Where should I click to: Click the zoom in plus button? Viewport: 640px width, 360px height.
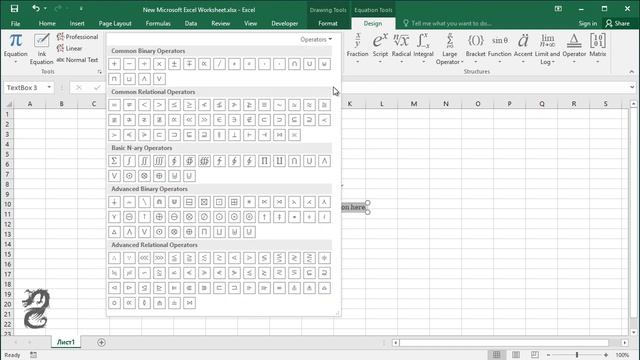coord(606,355)
